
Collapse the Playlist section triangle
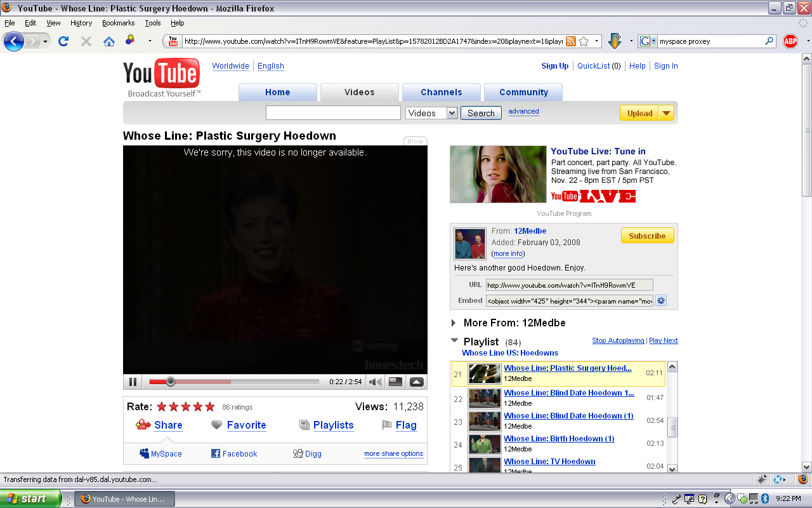coord(454,341)
